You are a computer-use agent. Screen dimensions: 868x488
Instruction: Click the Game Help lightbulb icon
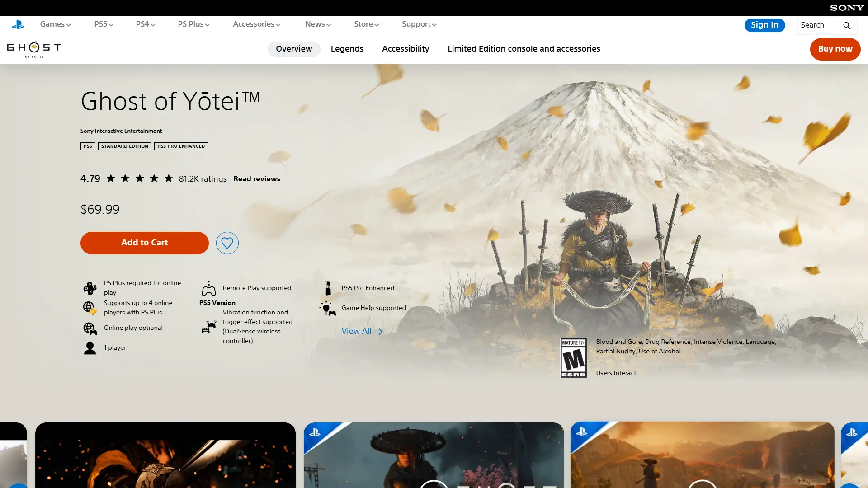(327, 308)
